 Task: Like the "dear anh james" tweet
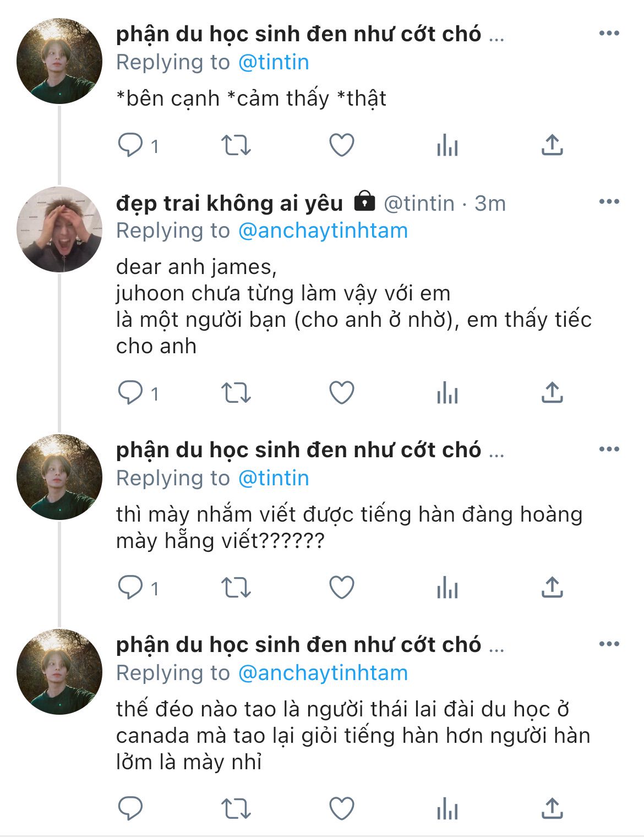(x=341, y=393)
